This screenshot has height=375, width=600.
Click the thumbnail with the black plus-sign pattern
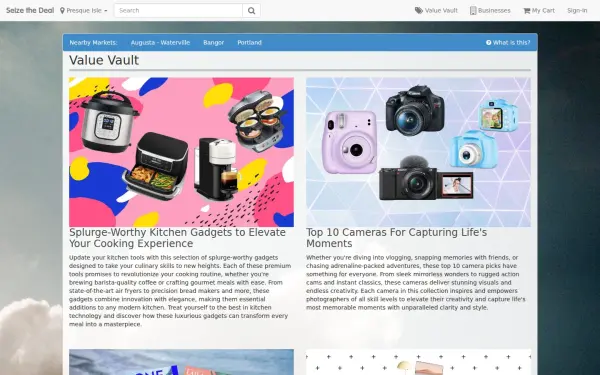point(418,362)
